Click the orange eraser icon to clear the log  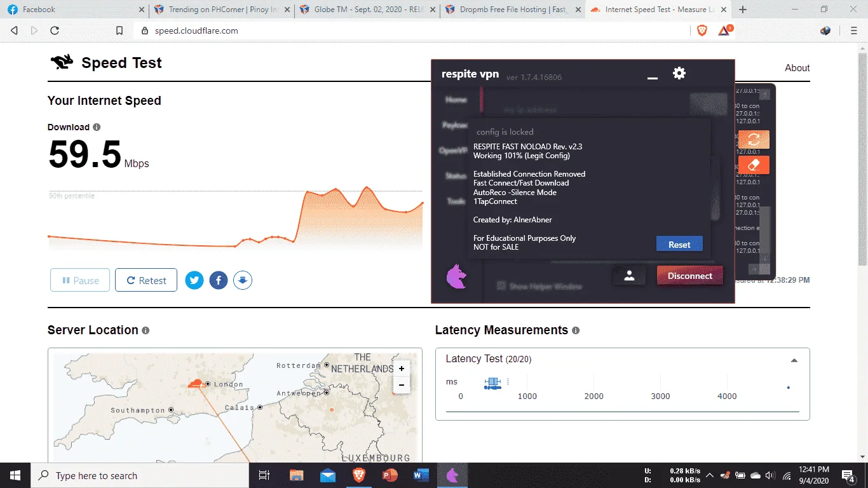754,165
